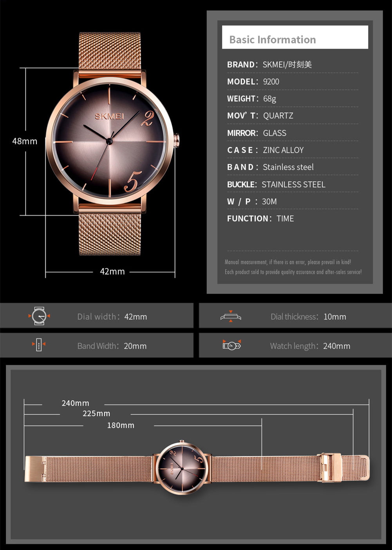Click the 240mm length measurement label
Image resolution: width=392 pixels, height=550 pixels.
click(x=75, y=403)
